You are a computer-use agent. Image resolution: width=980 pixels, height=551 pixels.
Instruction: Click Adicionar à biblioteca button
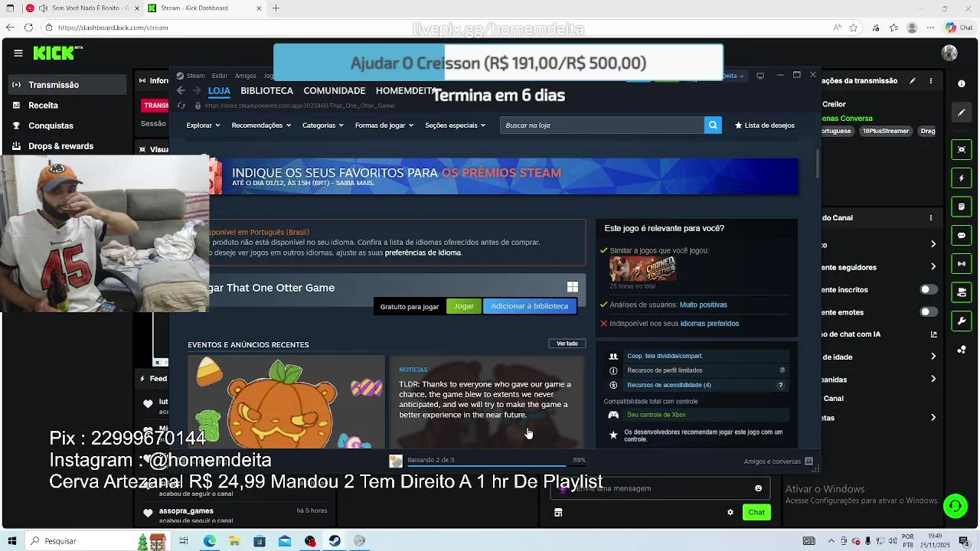(530, 306)
